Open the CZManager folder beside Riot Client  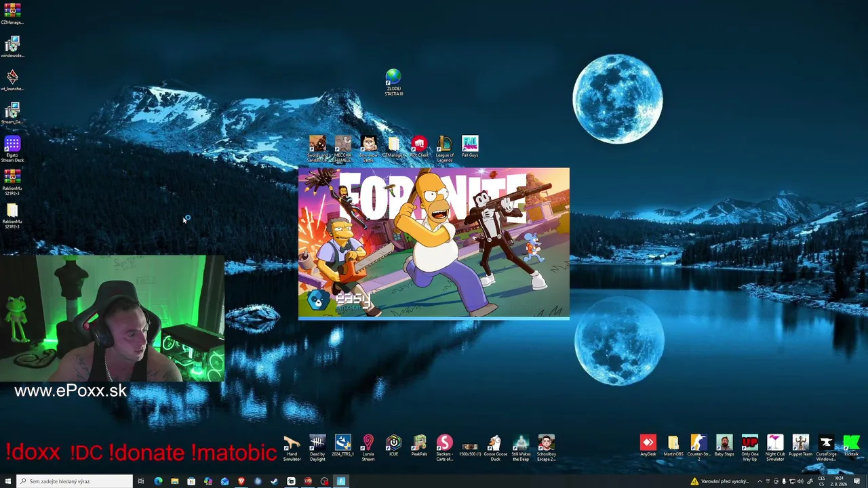[394, 147]
